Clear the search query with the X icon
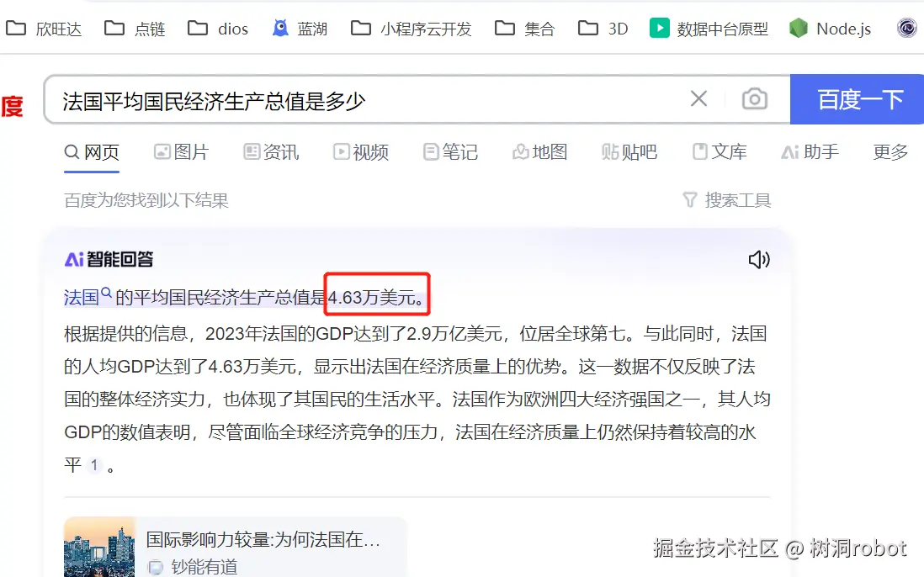The image size is (924, 577). click(698, 98)
